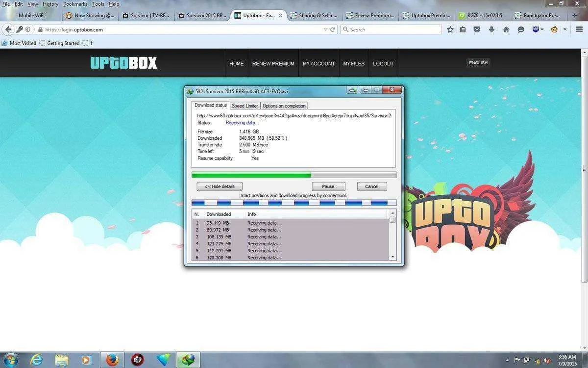Open the File menu
This screenshot has height=368, width=588.
(x=6, y=4)
